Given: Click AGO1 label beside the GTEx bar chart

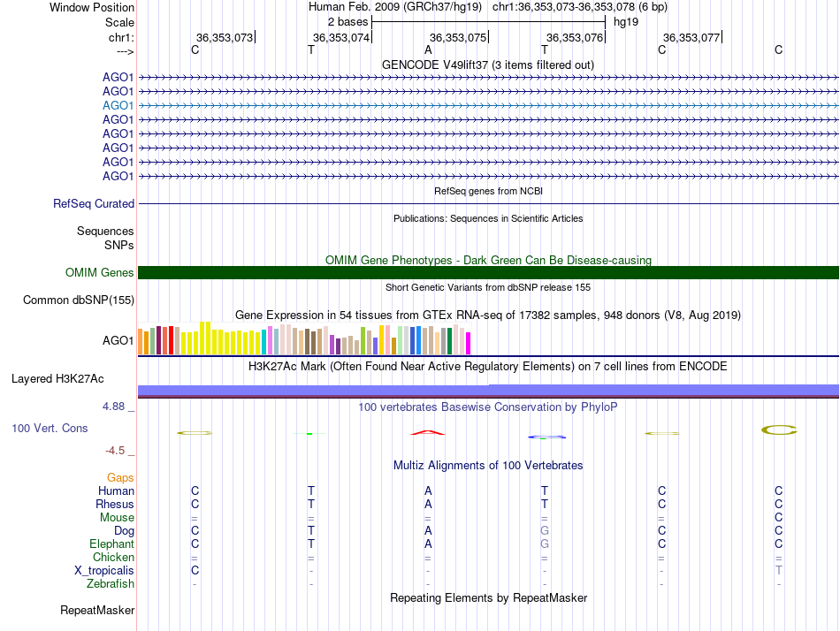Looking at the screenshot, I should point(118,340).
